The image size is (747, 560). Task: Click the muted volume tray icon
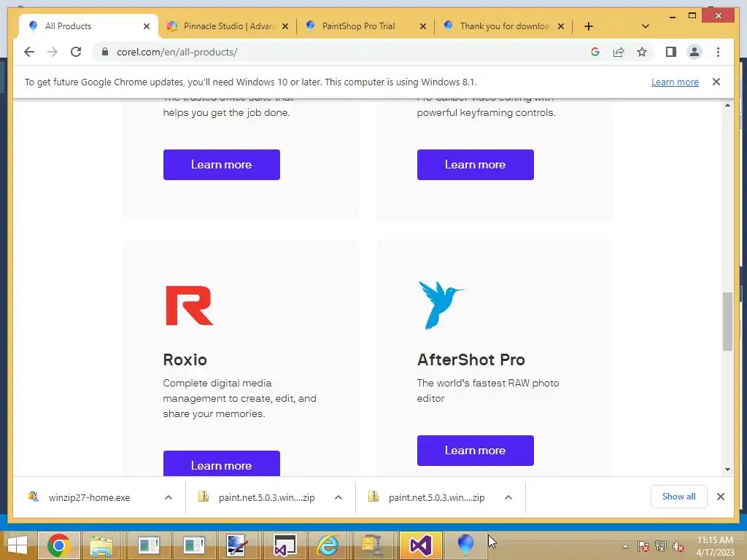pyautogui.click(x=678, y=546)
